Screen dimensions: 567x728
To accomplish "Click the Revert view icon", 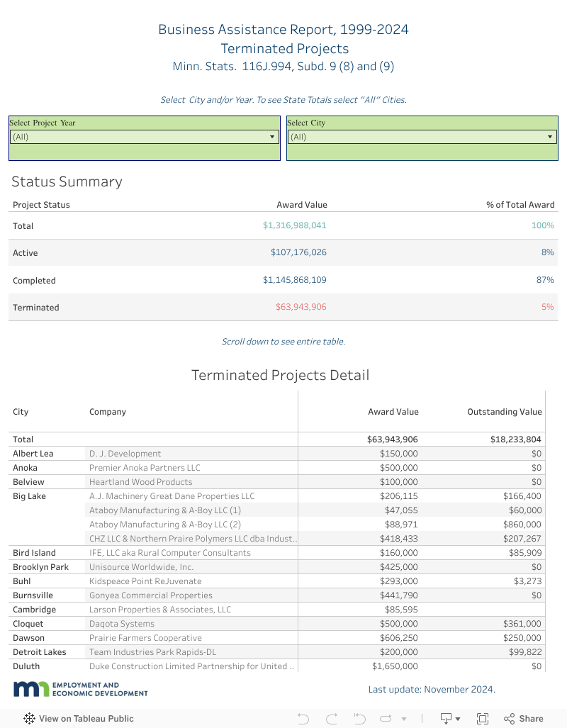I will 359,718.
